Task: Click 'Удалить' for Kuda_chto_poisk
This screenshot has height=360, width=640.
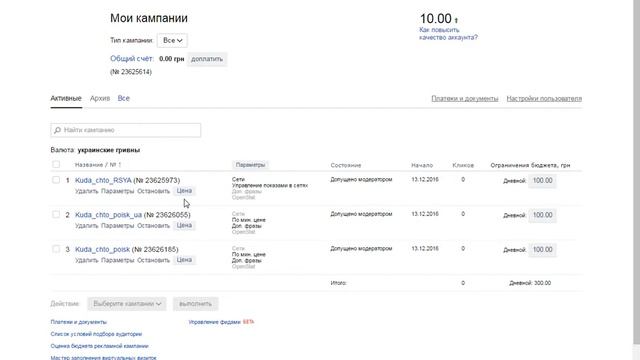Action: (87, 260)
